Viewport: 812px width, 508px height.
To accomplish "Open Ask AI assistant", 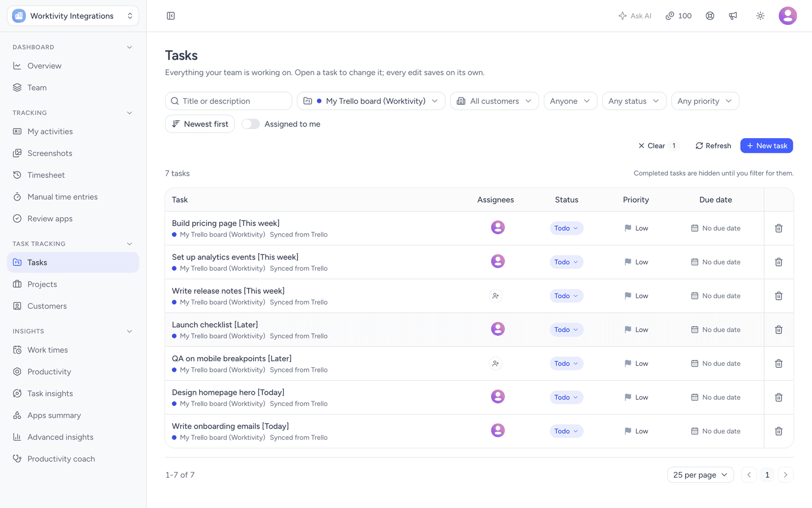I will click(635, 16).
